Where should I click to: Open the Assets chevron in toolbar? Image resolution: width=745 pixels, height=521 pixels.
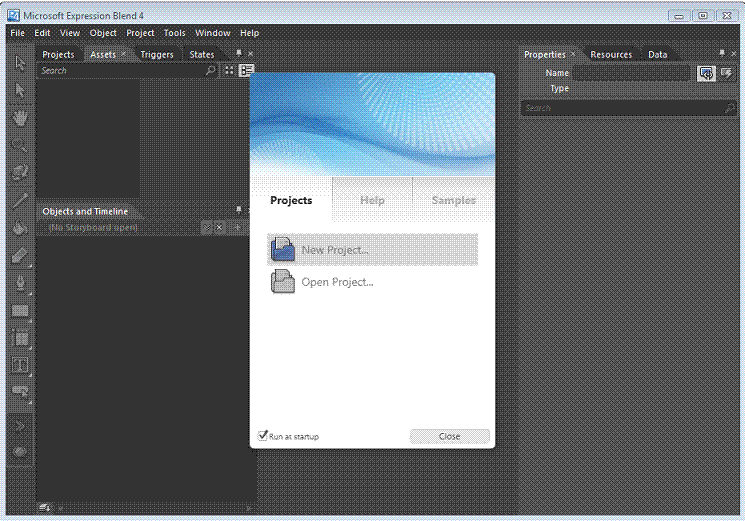point(20,426)
